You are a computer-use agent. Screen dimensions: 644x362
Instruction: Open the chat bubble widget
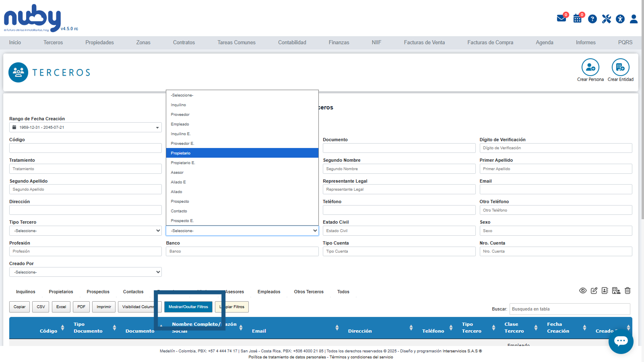[x=621, y=341]
